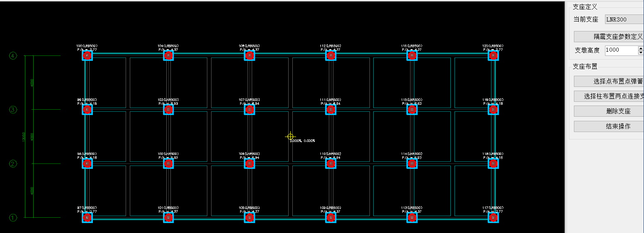Increase pier height with up arrow
Screen dimensions: 644x233
[641, 48]
